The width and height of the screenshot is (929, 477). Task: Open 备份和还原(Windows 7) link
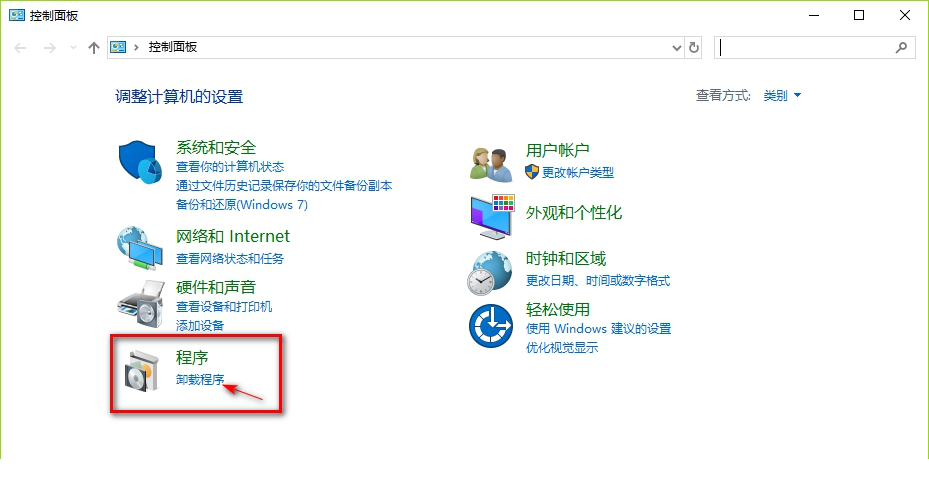242,204
